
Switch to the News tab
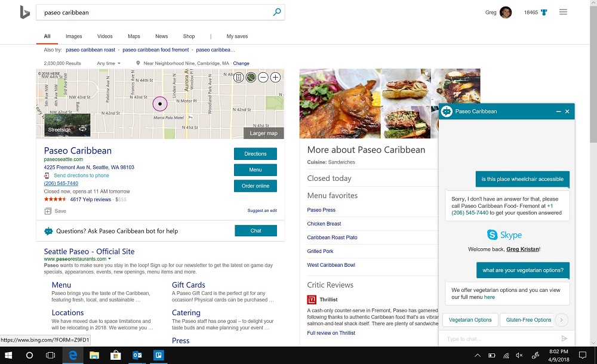click(x=161, y=36)
